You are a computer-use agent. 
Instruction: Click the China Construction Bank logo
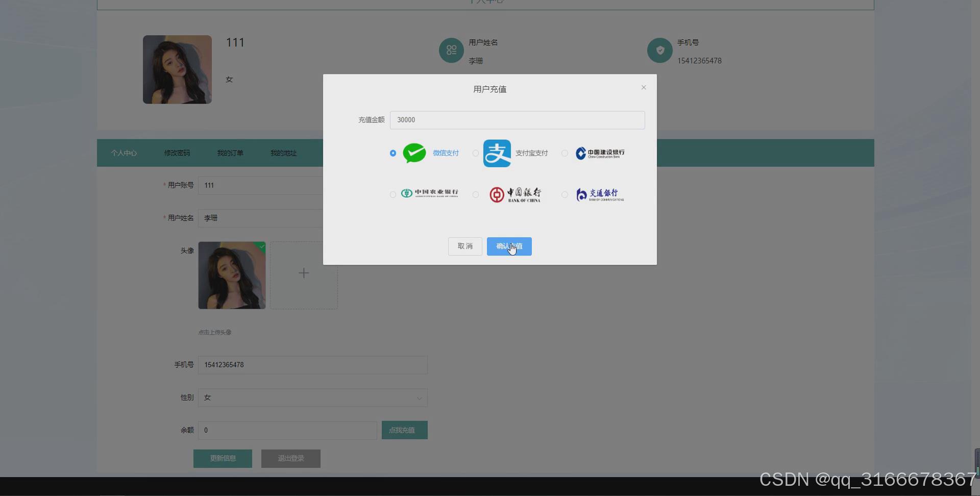click(x=600, y=153)
